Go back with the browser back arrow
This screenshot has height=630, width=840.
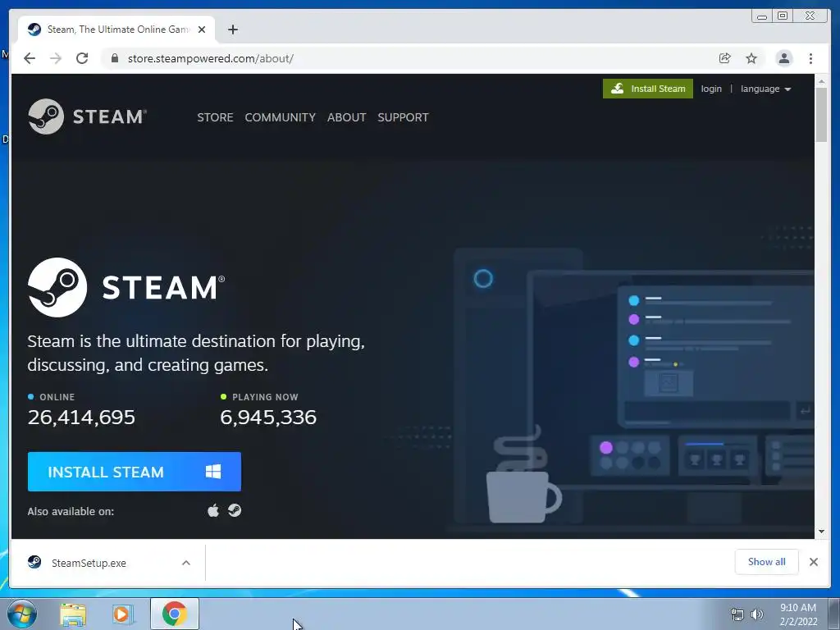[30, 58]
